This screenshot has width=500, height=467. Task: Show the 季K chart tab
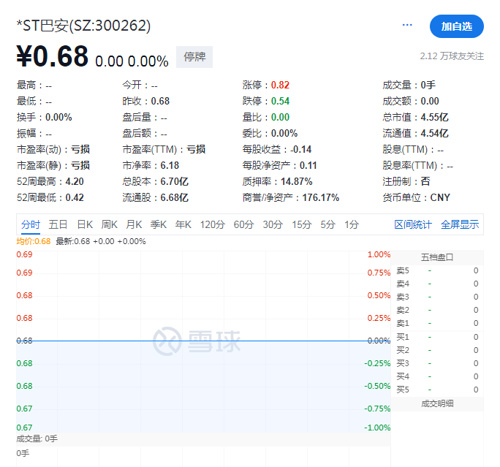click(x=158, y=225)
